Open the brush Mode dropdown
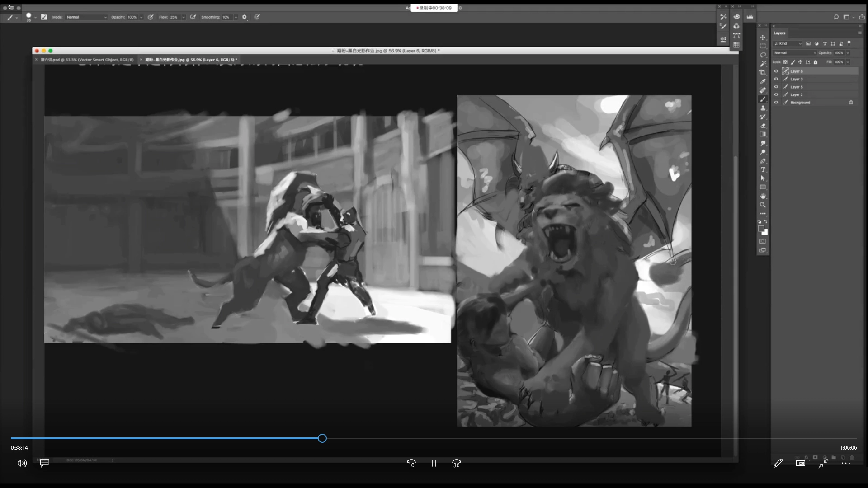The width and height of the screenshot is (868, 488). tap(86, 17)
